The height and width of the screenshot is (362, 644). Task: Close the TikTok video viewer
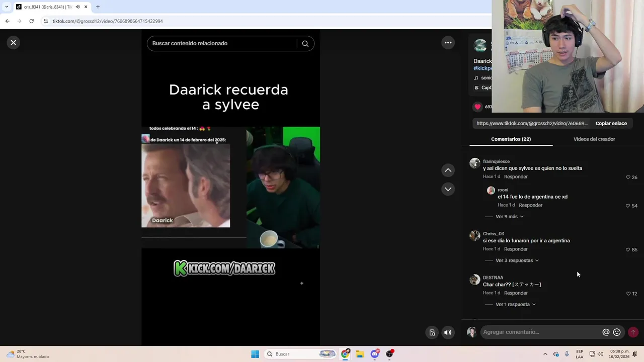tap(14, 43)
